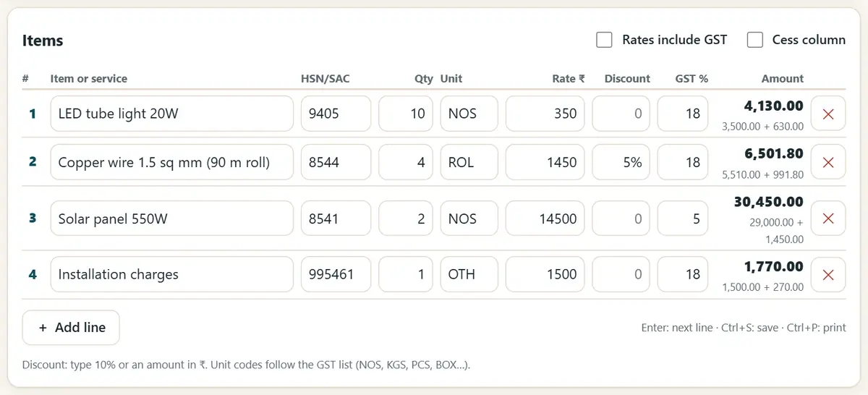Viewport: 868px width, 395px height.
Task: Click the GST % column header
Action: (x=692, y=78)
